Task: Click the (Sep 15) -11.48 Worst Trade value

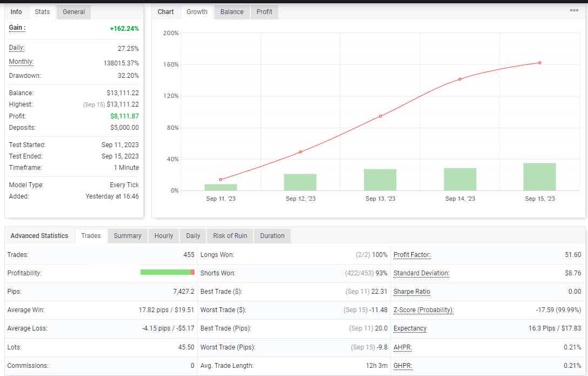Action: point(365,310)
